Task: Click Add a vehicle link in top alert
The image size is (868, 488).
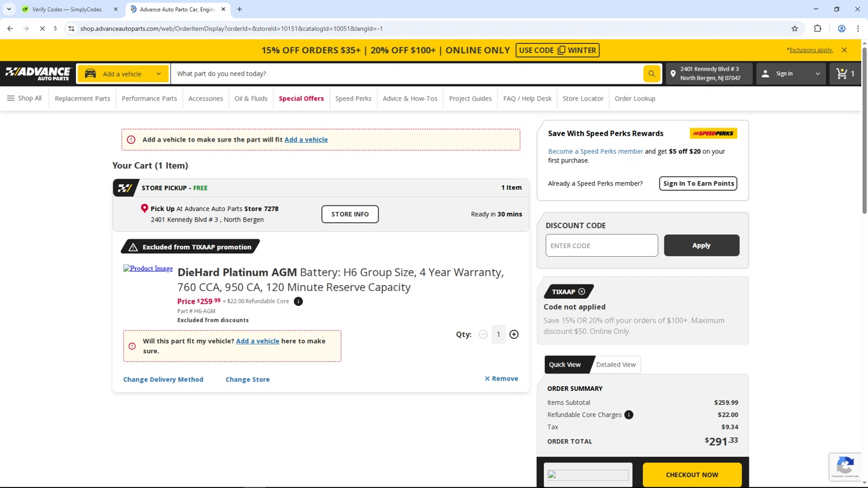Action: [x=306, y=139]
